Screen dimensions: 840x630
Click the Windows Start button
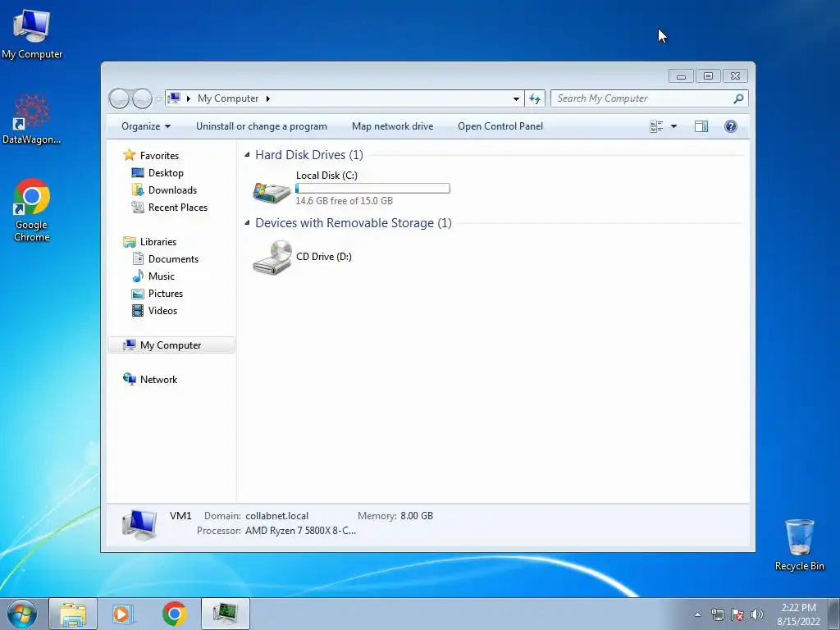pos(22,614)
